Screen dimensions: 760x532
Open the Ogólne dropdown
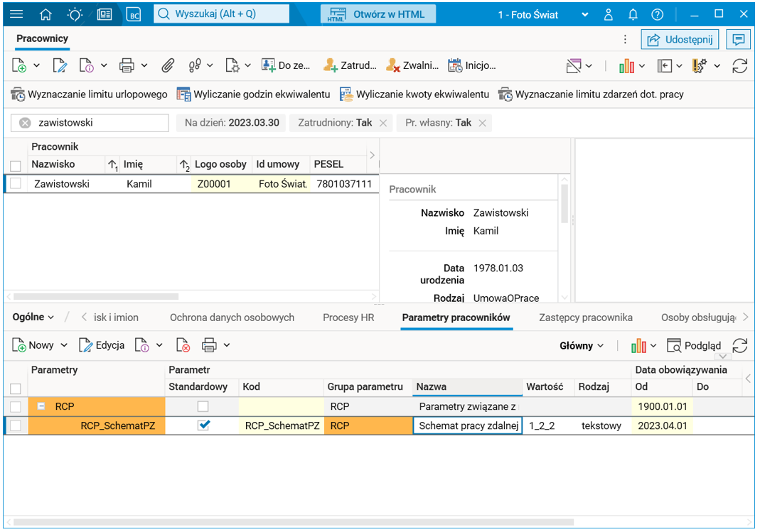pos(33,317)
